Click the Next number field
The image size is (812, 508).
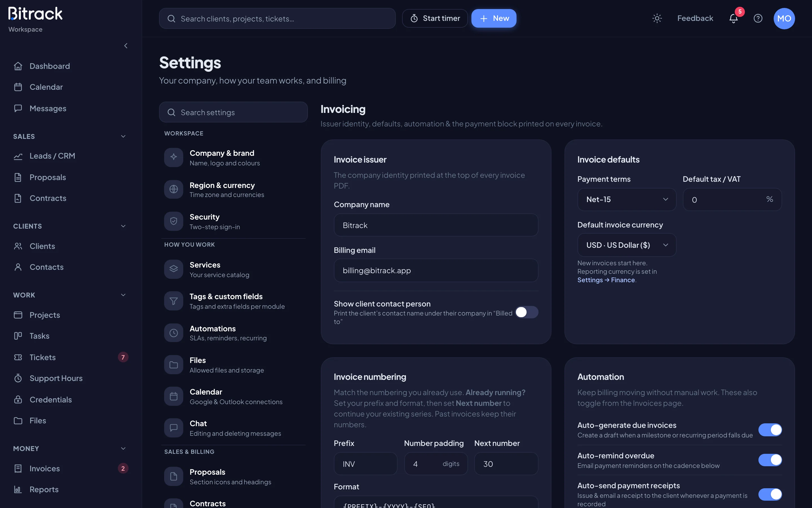pyautogui.click(x=506, y=464)
